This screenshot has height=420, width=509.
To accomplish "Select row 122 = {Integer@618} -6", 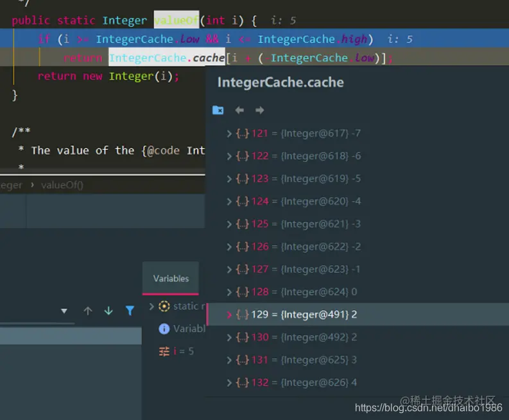I will pyautogui.click(x=357, y=156).
